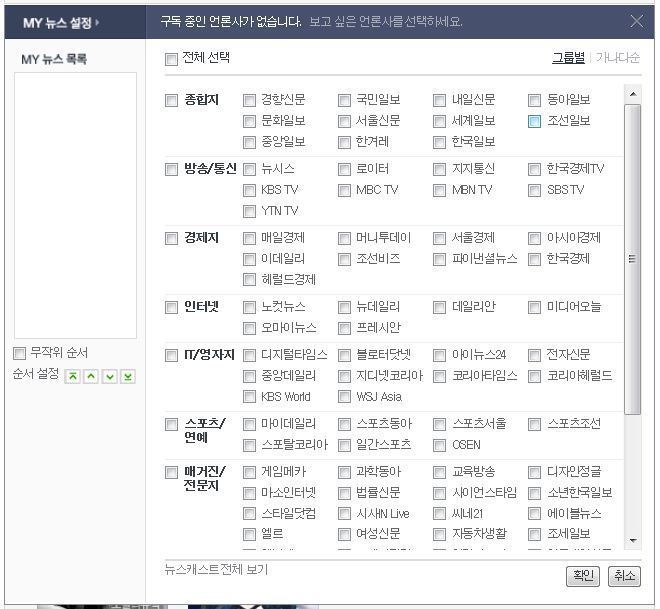Screen dimensions: 660x609
Task: Select the 디자인정글 checkbox
Action: coord(535,473)
